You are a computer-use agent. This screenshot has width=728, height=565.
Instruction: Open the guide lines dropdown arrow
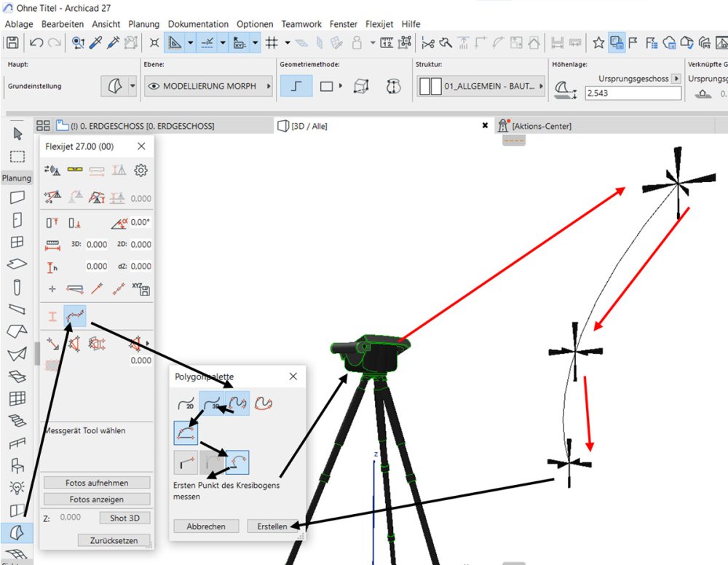point(223,43)
